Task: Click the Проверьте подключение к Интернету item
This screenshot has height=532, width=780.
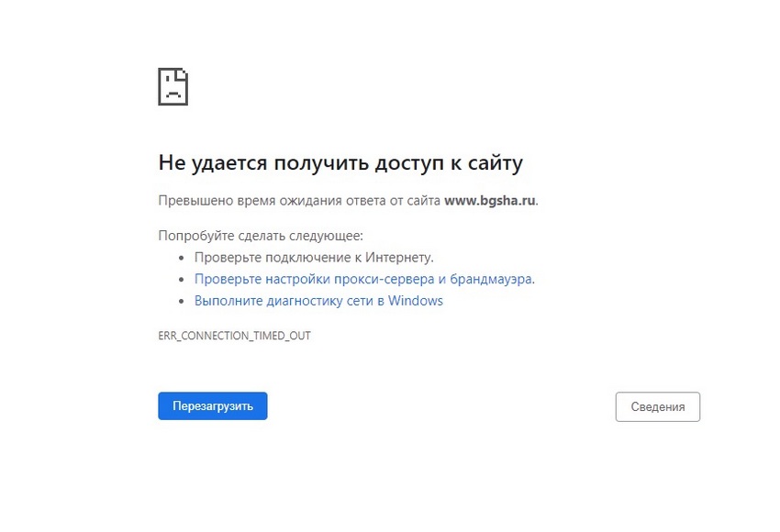Action: pos(313,257)
